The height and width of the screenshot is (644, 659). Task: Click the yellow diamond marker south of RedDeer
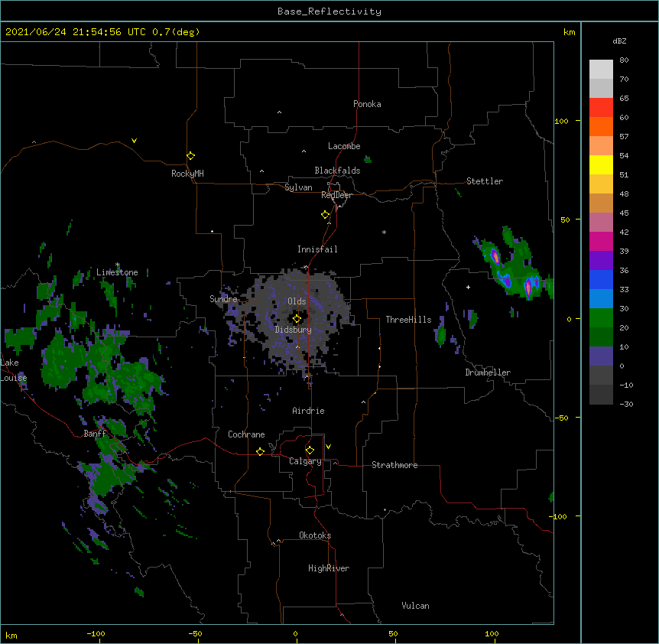coord(326,214)
